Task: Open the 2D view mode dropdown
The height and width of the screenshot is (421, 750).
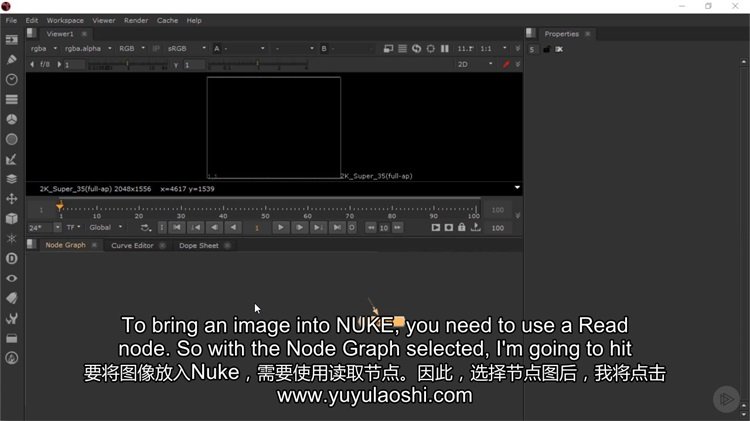Action: point(474,64)
